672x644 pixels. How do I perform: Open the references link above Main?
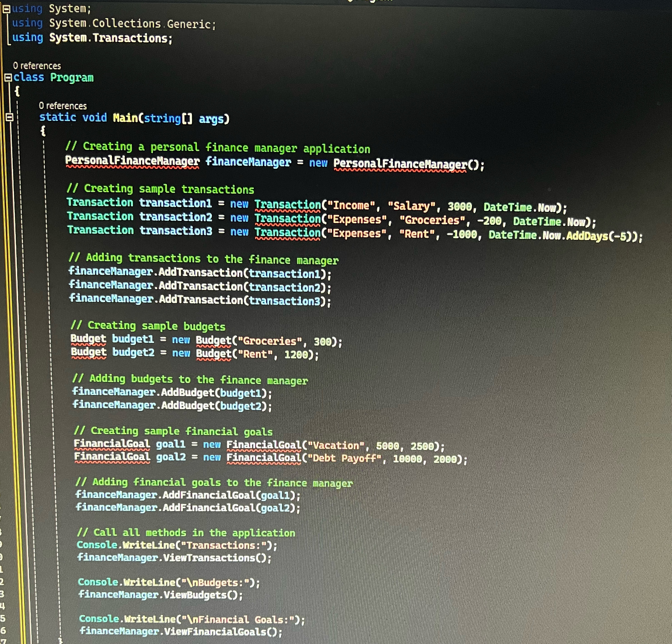63,106
